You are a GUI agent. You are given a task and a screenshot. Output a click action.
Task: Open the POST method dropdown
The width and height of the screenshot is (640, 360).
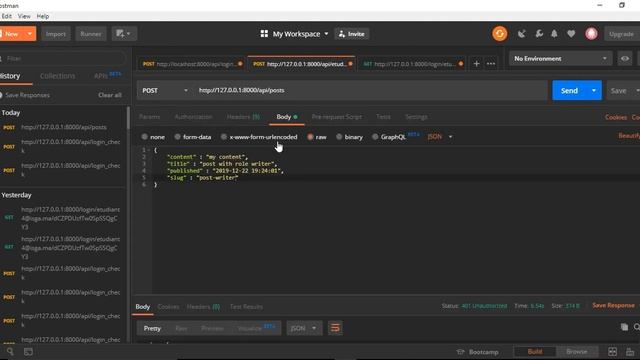pos(164,91)
